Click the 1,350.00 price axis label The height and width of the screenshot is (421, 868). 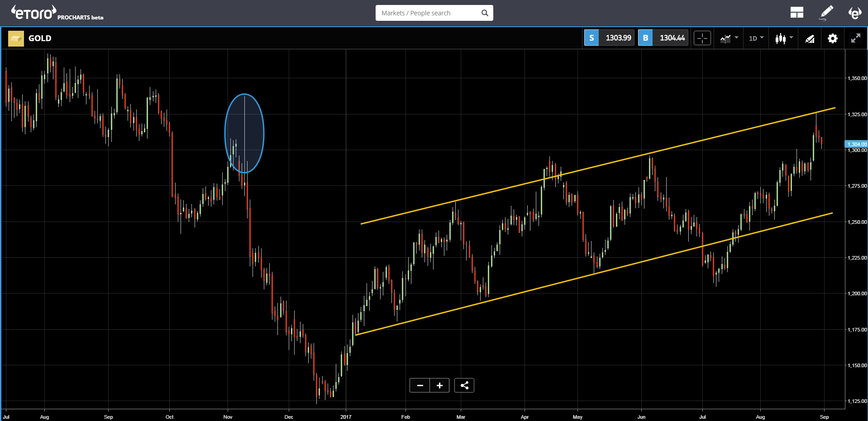click(857, 78)
